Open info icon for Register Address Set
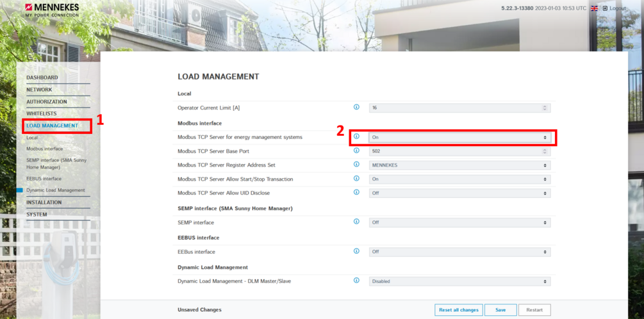 pyautogui.click(x=356, y=165)
